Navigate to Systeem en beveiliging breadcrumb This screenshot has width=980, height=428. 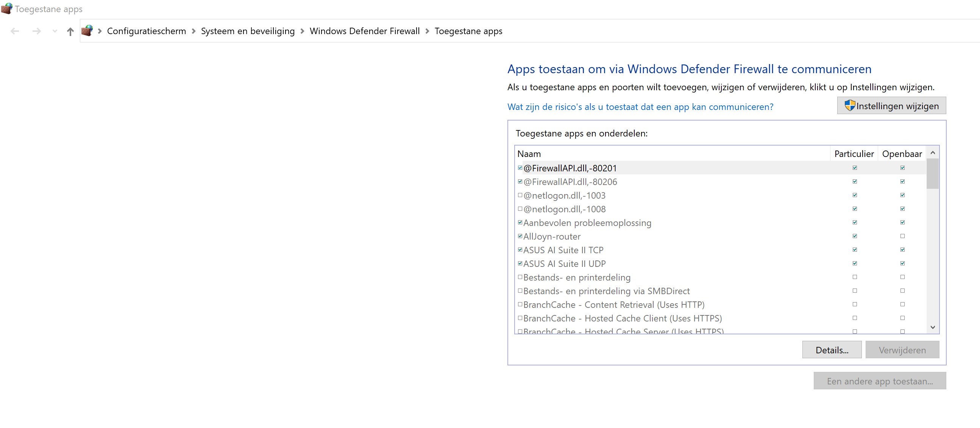[248, 31]
